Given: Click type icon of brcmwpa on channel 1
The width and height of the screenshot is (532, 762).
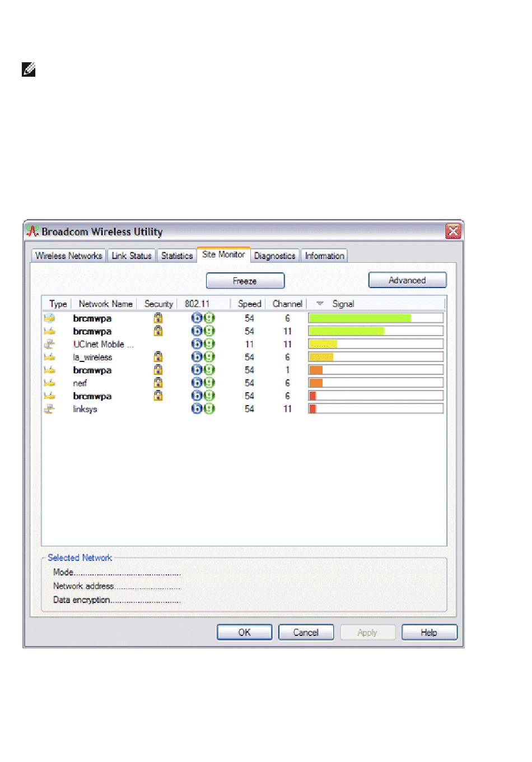Looking at the screenshot, I should [x=50, y=370].
